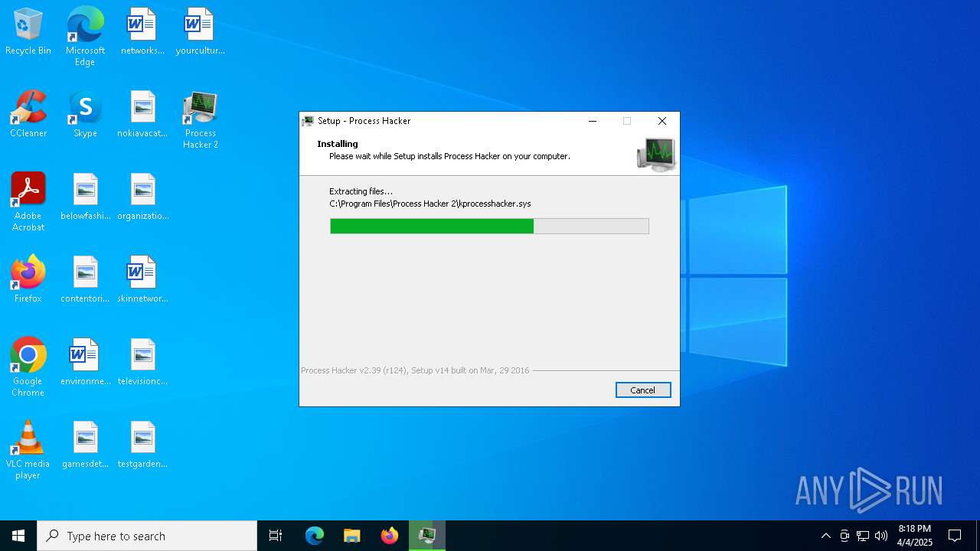Click the kprocesshacker.sys file path text

(430, 204)
